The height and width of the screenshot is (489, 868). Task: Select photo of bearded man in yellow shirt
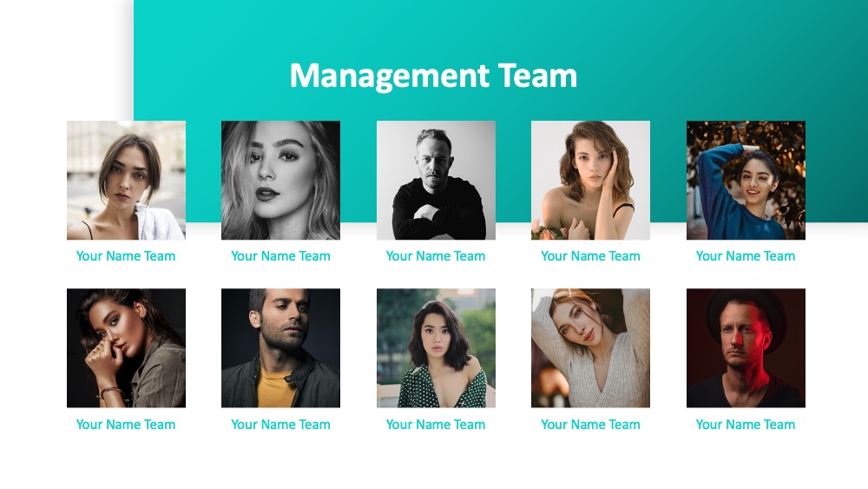[280, 348]
